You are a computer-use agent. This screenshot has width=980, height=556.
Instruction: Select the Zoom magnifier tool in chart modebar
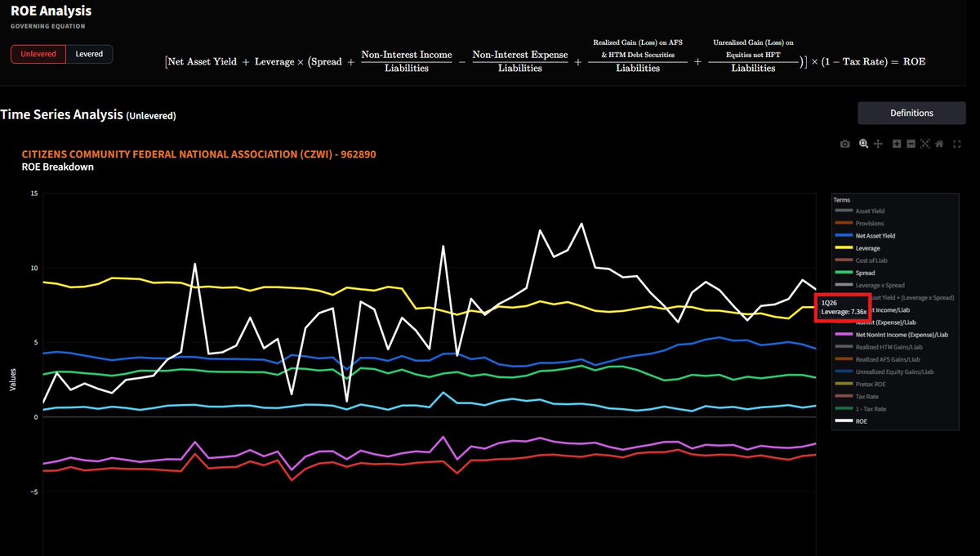[863, 144]
